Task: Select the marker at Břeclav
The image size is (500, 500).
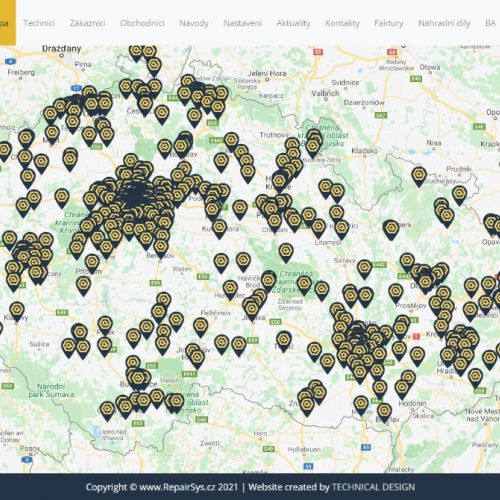Action: 384,412
